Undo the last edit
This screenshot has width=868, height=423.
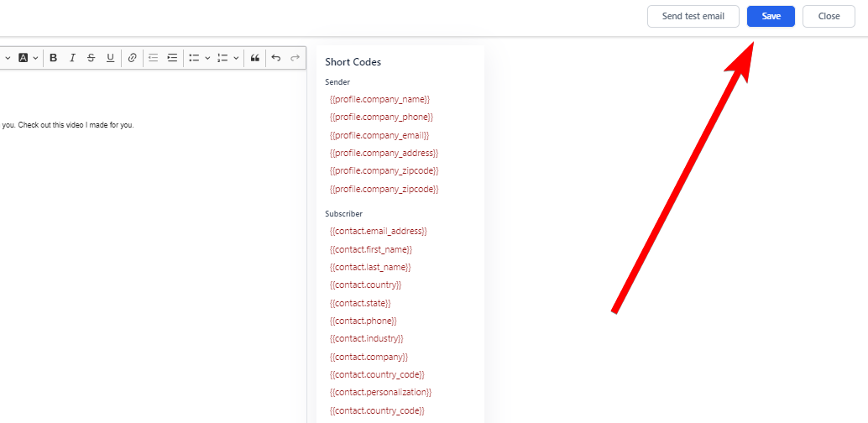(x=275, y=58)
